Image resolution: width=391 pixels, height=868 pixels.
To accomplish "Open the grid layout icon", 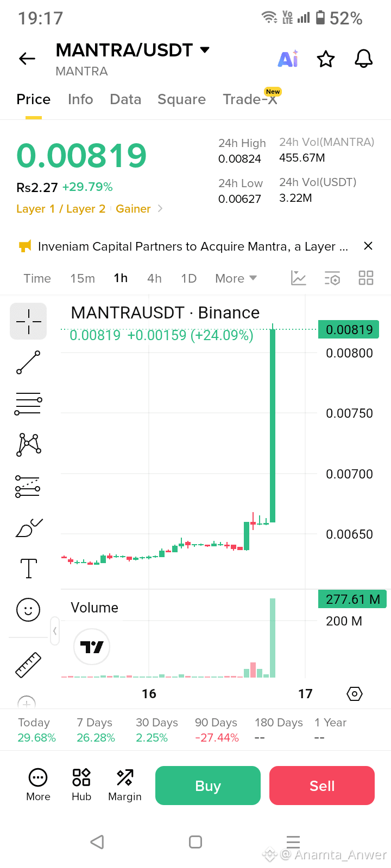I will point(366,278).
